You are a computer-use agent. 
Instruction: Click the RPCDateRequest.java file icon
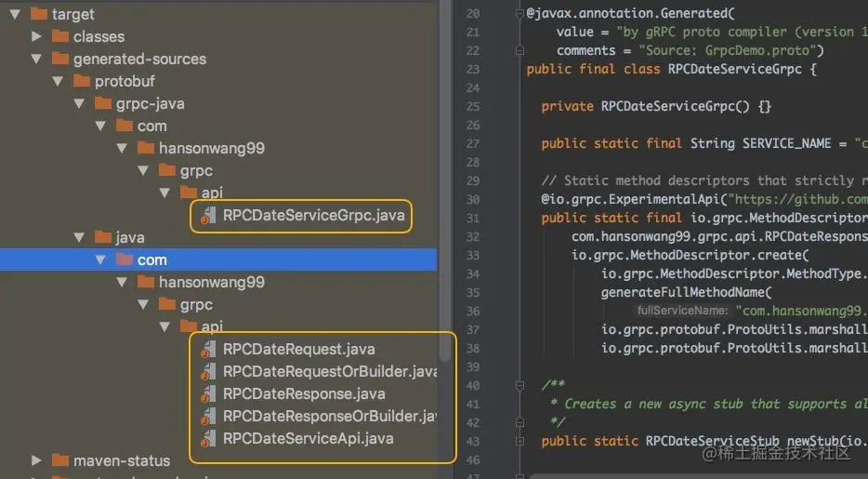pyautogui.click(x=209, y=350)
